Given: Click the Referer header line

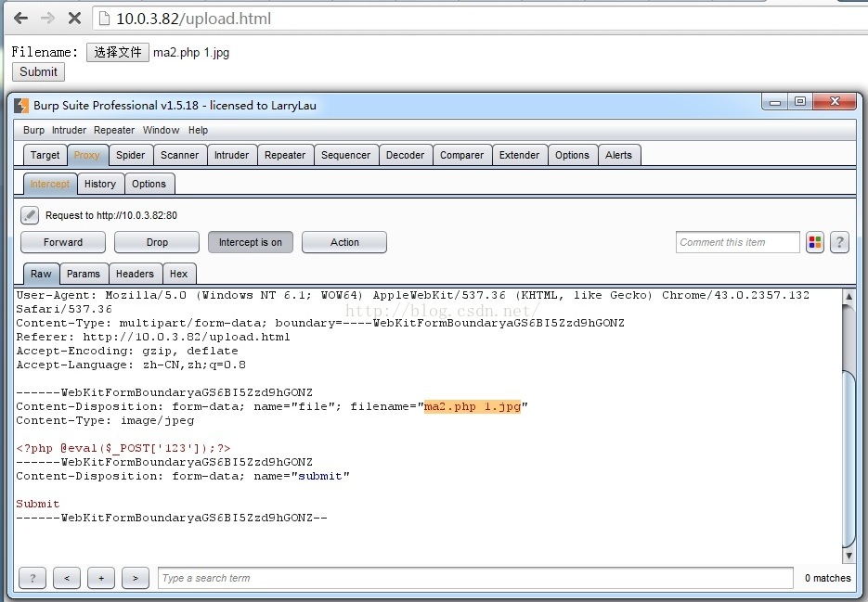Looking at the screenshot, I should point(153,337).
